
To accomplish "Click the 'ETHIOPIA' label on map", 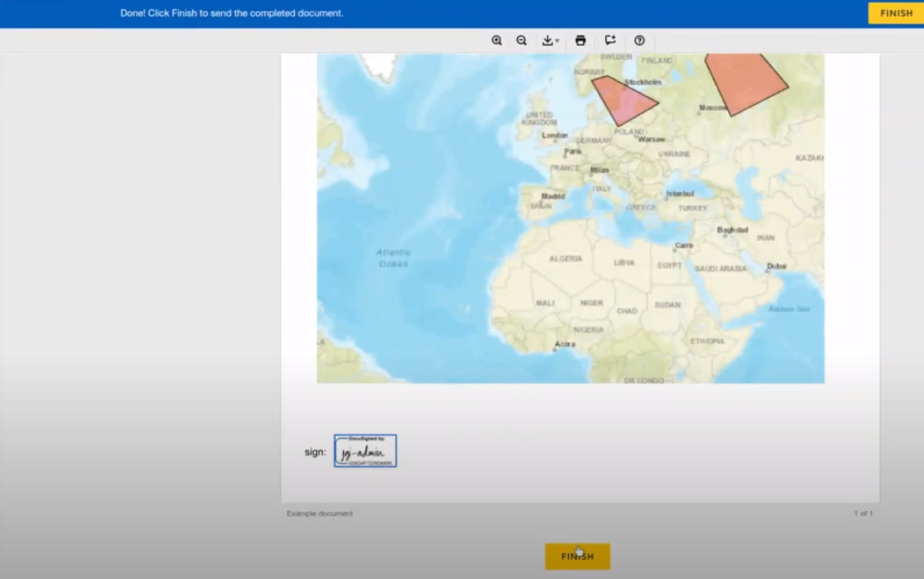I will point(707,341).
